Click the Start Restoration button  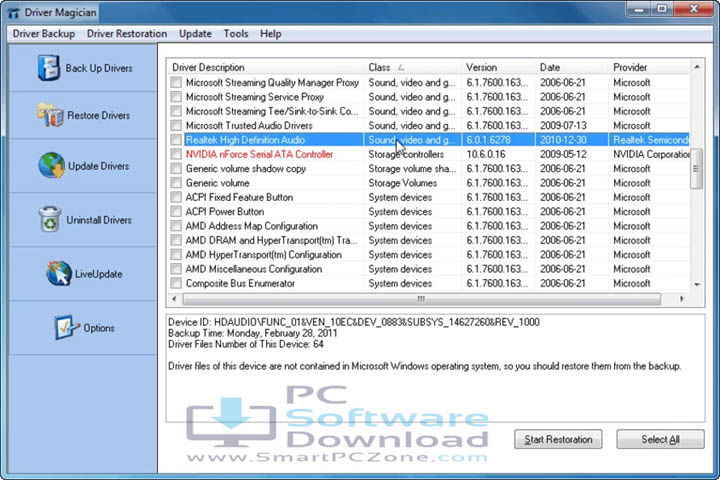pyautogui.click(x=558, y=440)
